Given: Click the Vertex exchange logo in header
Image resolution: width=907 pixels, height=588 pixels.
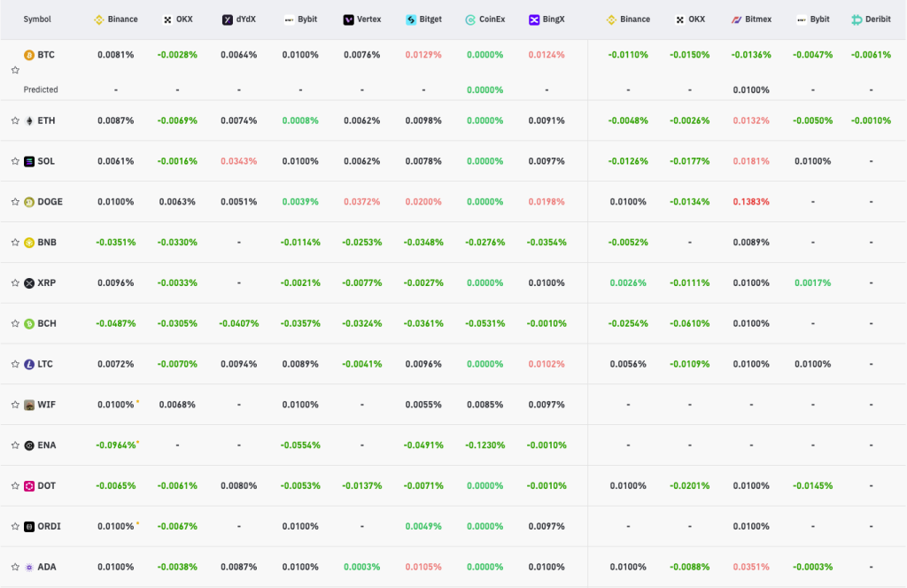Looking at the screenshot, I should click(348, 19).
